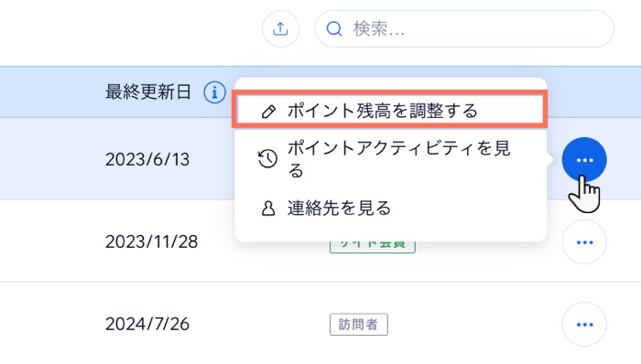Click the 訪問者 label badge
Screen dimensions: 641x364
pyautogui.click(x=359, y=325)
